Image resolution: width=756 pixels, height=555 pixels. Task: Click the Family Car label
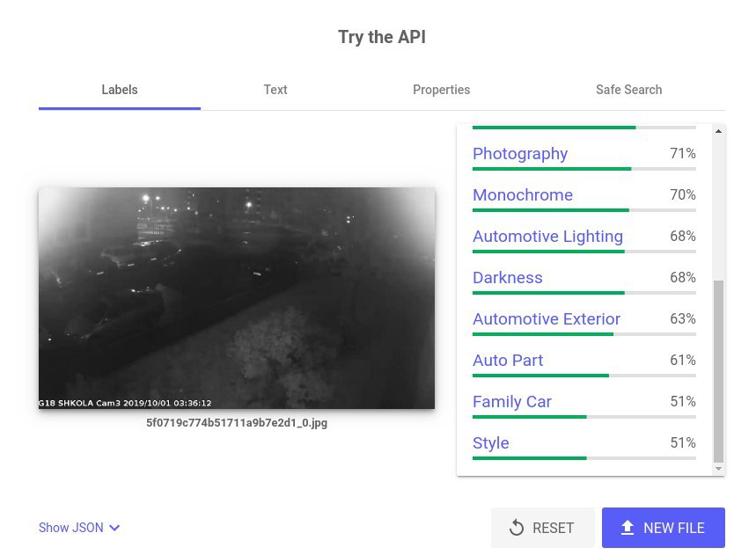coord(512,402)
